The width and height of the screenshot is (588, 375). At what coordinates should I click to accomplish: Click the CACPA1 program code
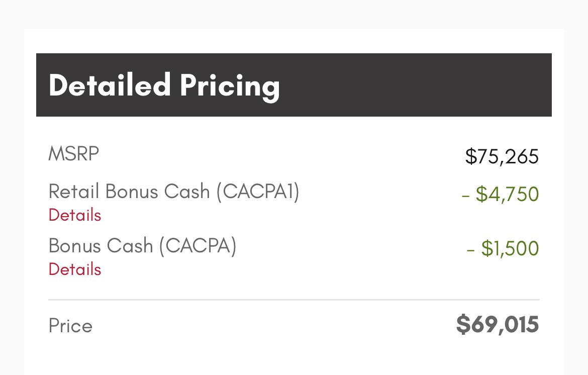click(x=258, y=192)
